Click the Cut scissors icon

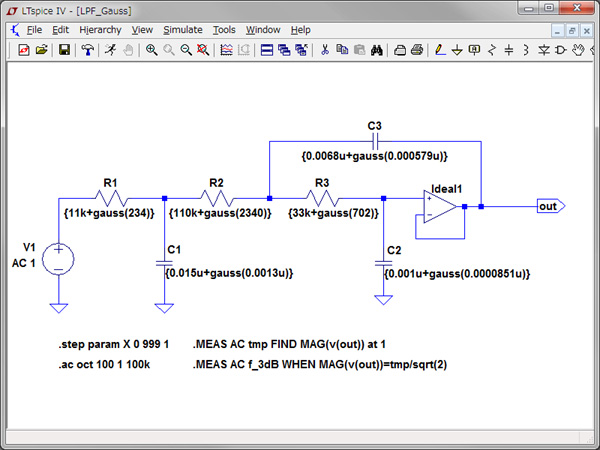[x=324, y=49]
